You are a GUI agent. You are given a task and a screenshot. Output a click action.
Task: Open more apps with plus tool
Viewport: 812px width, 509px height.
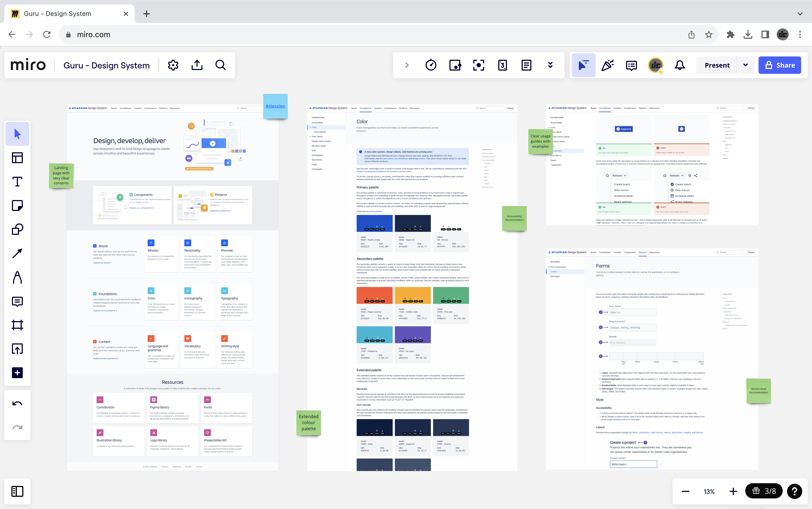(x=17, y=373)
